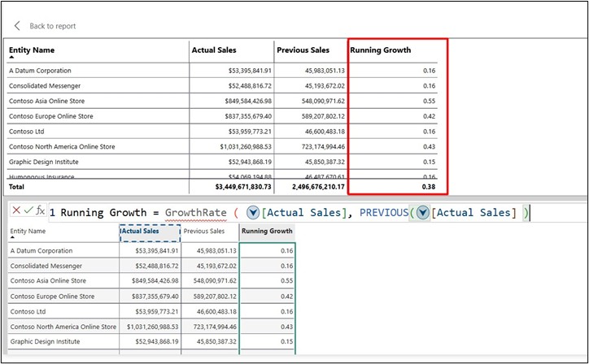
Task: Select Graphic Design Institute in lower grid
Action: [45, 341]
